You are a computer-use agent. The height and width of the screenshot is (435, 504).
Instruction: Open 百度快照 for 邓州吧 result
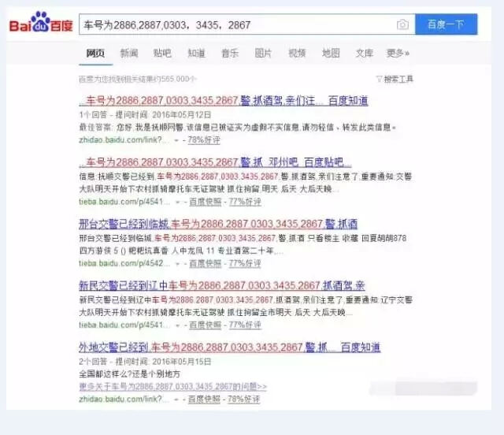pyautogui.click(x=206, y=202)
